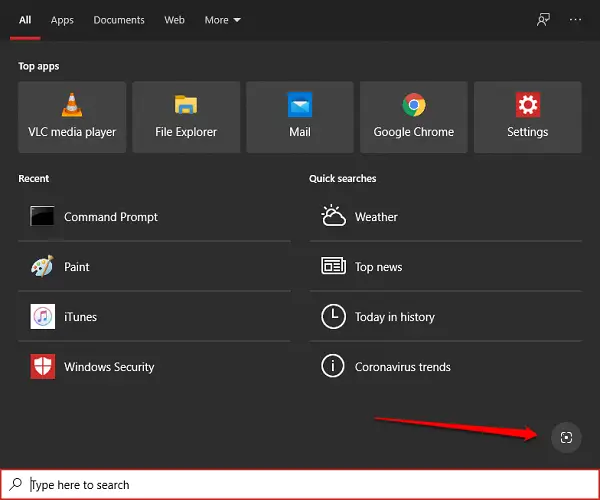Screen dimensions: 600x500
Task: Open the feedback icon in top bar
Action: pyautogui.click(x=543, y=20)
